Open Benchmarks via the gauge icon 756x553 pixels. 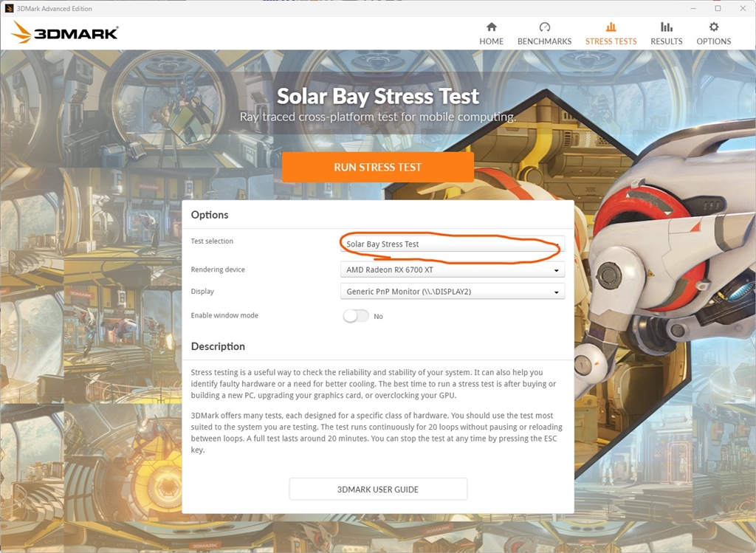pyautogui.click(x=544, y=27)
